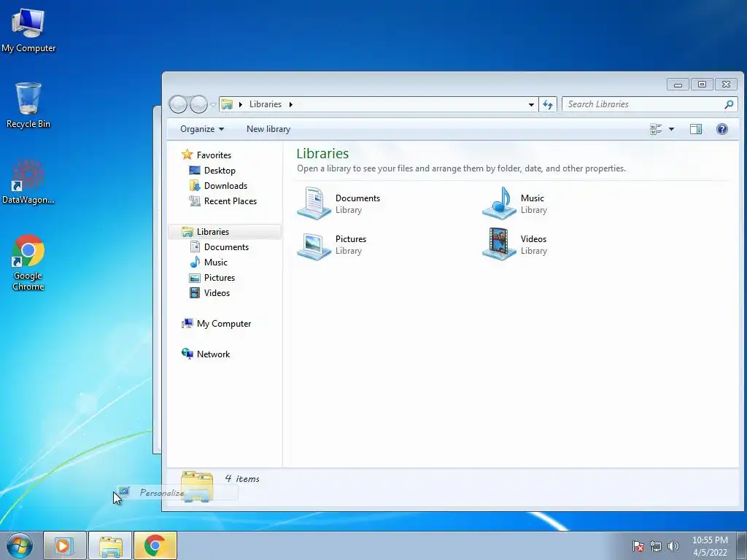Click the Videos library large icon
747x560 pixels.
(499, 244)
